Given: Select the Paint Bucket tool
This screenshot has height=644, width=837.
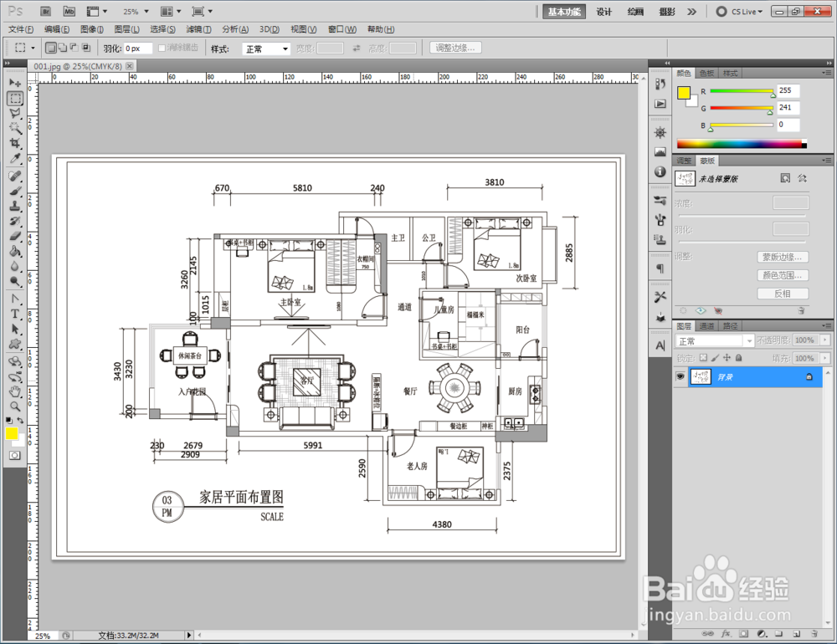Looking at the screenshot, I should pos(15,251).
